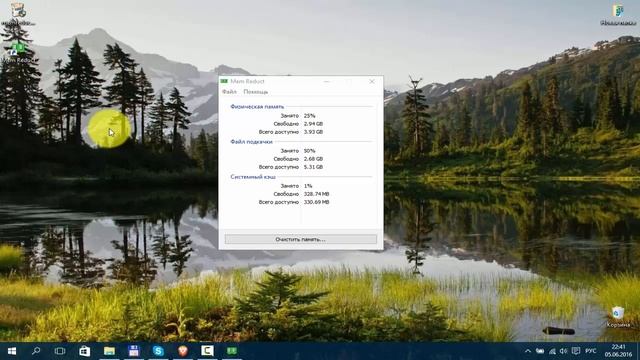Open network status tray icon
Image resolution: width=640 pixels, height=360 pixels.
pyautogui.click(x=552, y=351)
